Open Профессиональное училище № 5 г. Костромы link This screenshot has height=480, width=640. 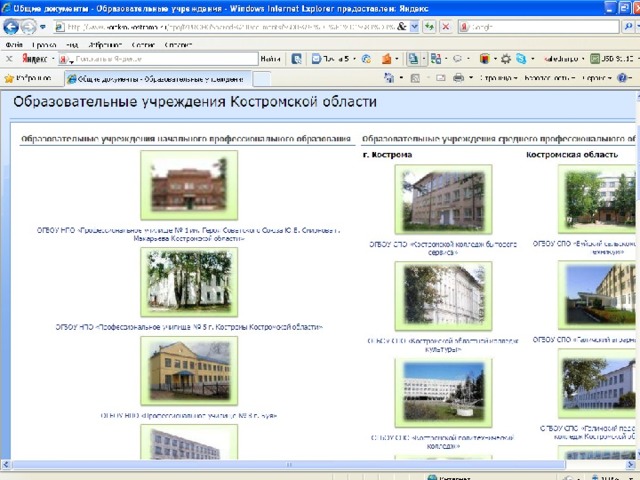pos(189,327)
